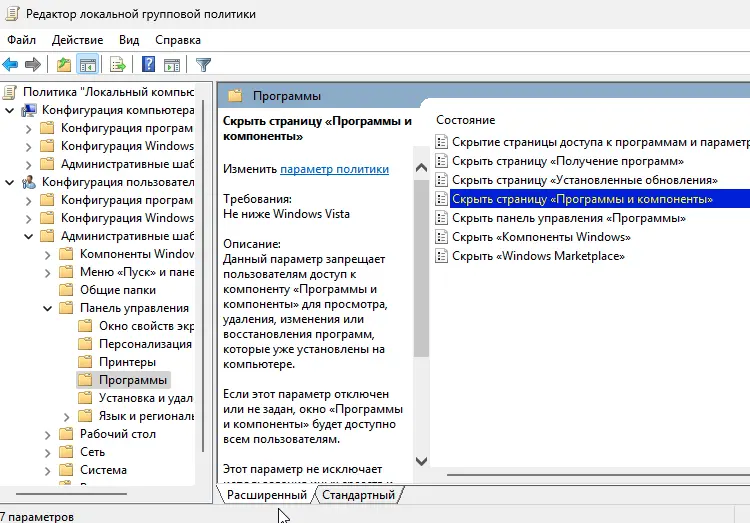Click the Export list toolbar icon

[x=118, y=65]
